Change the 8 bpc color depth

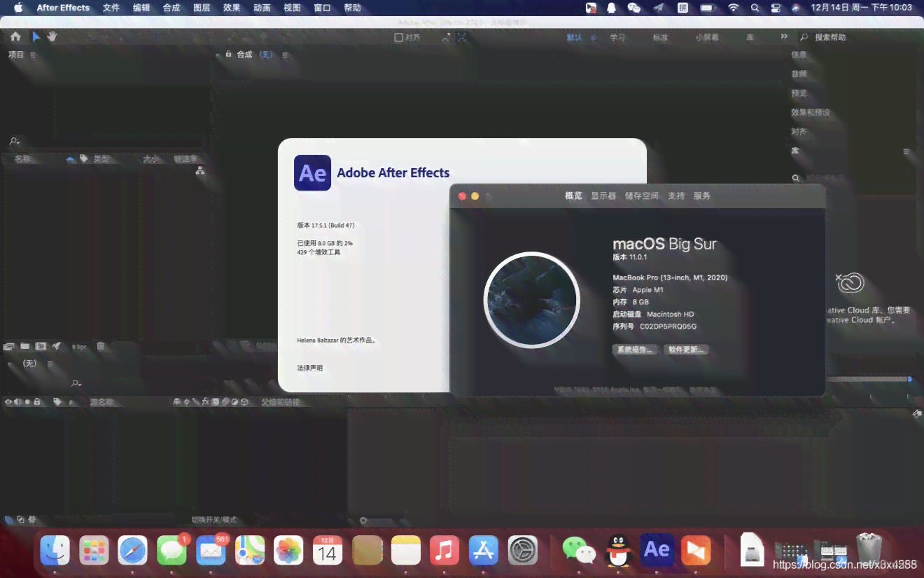click(x=79, y=347)
